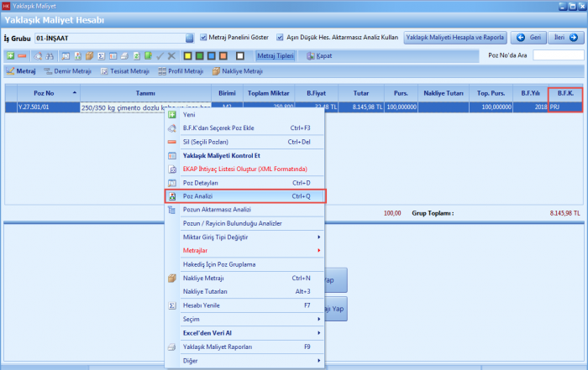Click the green add new row icon

(x=10, y=55)
